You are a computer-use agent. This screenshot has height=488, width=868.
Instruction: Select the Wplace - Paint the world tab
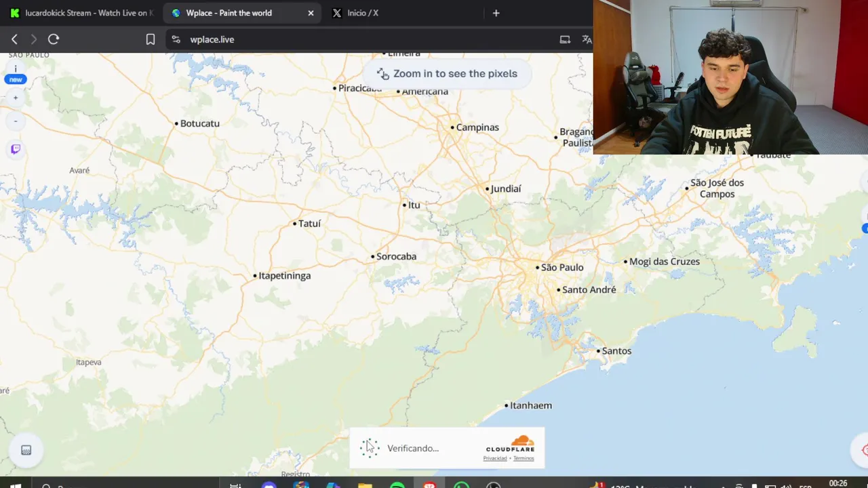(x=241, y=13)
